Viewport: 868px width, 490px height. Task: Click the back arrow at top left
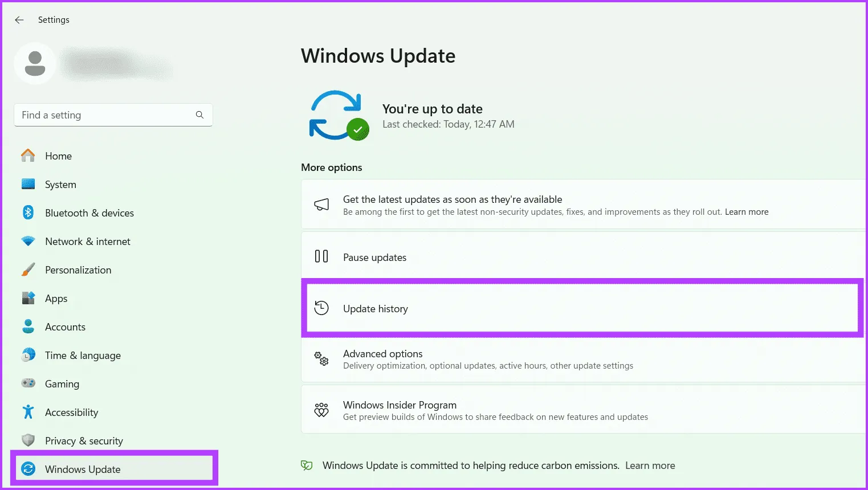(x=19, y=19)
